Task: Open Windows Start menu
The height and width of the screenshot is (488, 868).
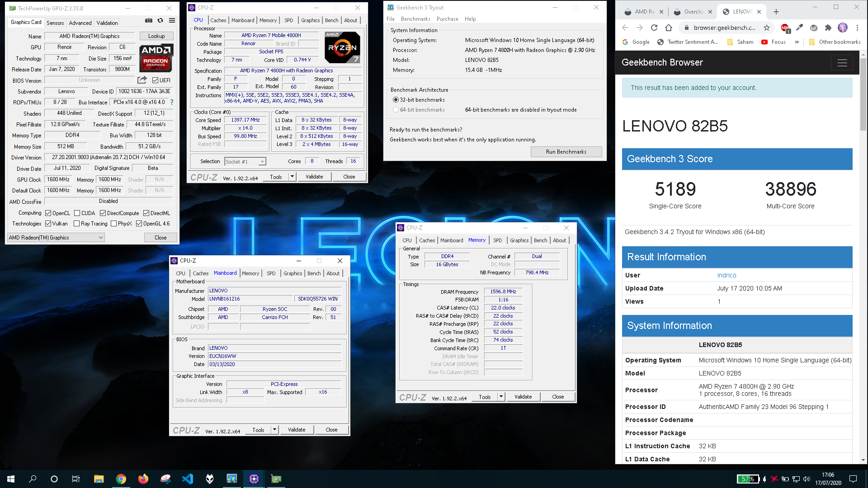Action: [x=11, y=479]
